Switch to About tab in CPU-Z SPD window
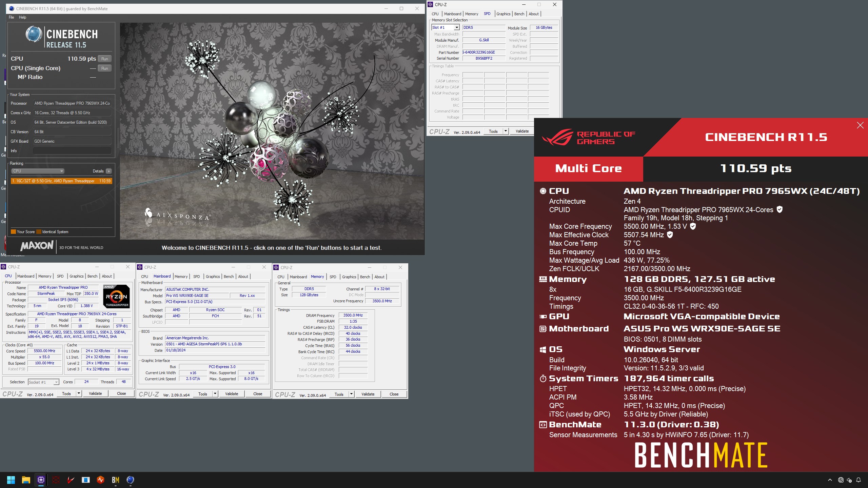 [534, 14]
